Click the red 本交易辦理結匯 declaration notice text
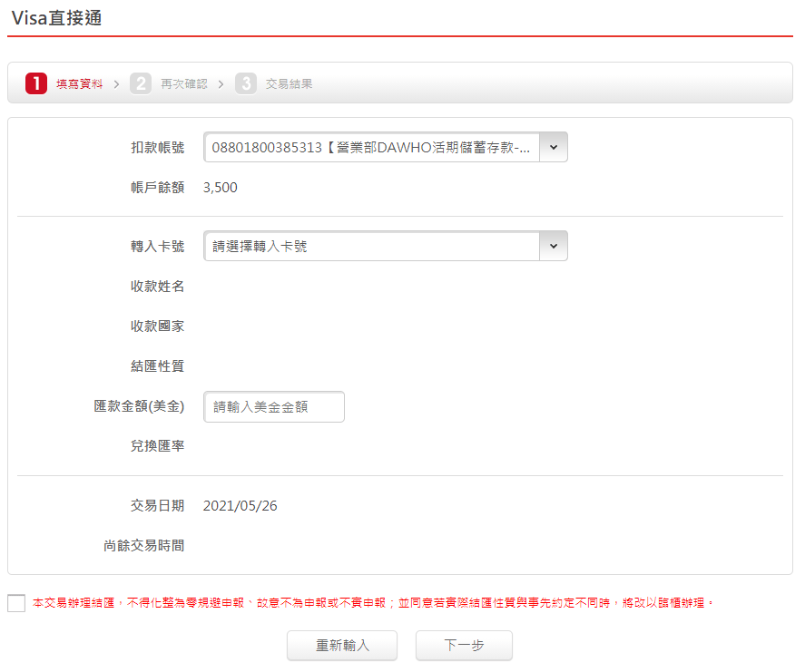Screen dimensions: 805x672 pos(373,603)
